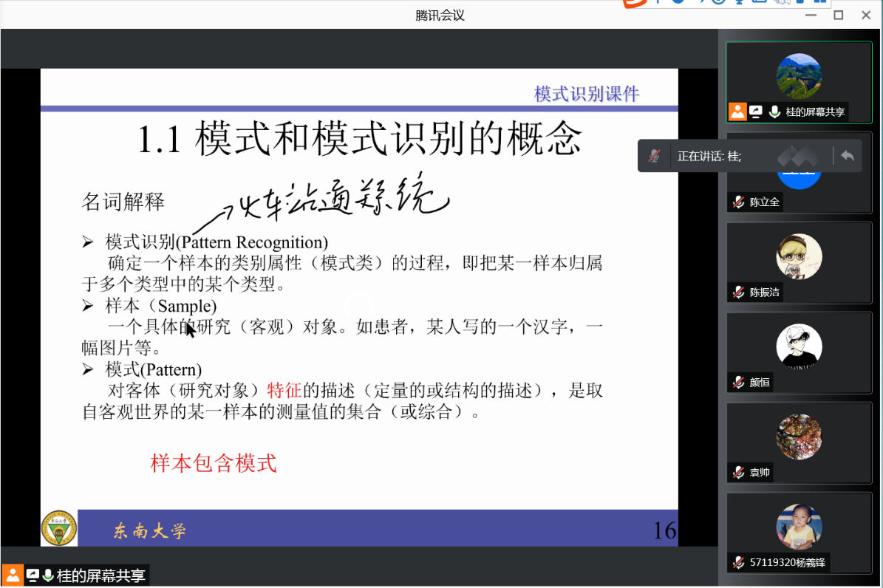Viewport: 883px width, 588px height.
Task: Click participant name 袁帅
Action: point(759,472)
